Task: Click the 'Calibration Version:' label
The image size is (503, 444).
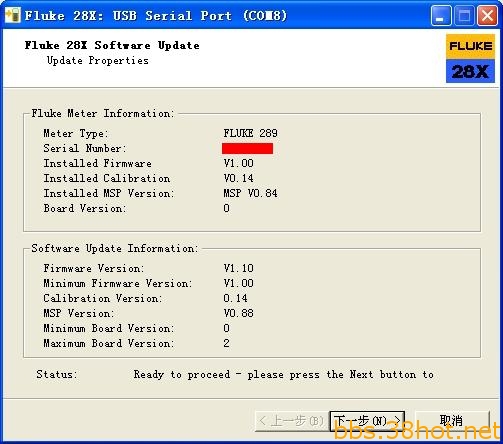Action: tap(103, 298)
